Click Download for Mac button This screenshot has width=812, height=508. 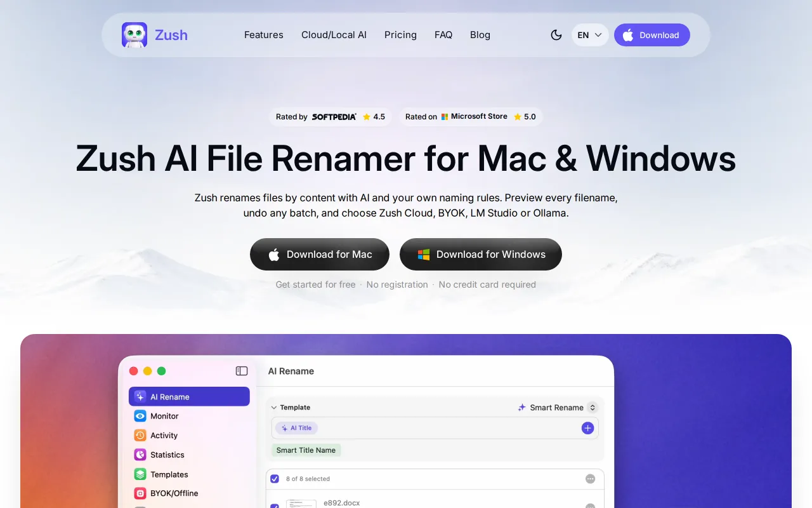tap(320, 254)
